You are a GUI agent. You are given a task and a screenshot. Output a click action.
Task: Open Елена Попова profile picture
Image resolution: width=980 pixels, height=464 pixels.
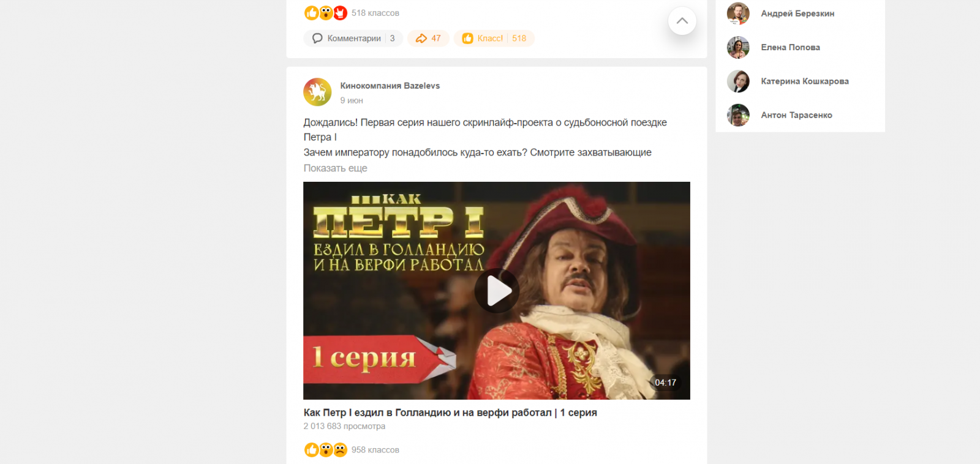coord(738,47)
